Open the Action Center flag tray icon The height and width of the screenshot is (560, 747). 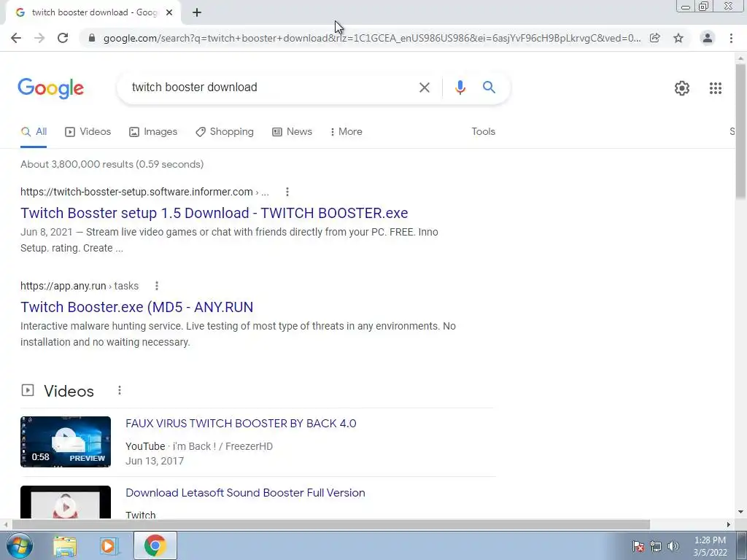(x=638, y=546)
